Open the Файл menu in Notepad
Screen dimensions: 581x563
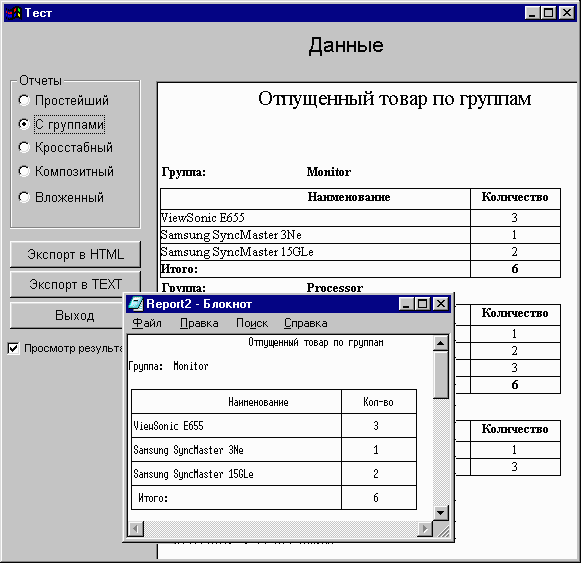[147, 323]
